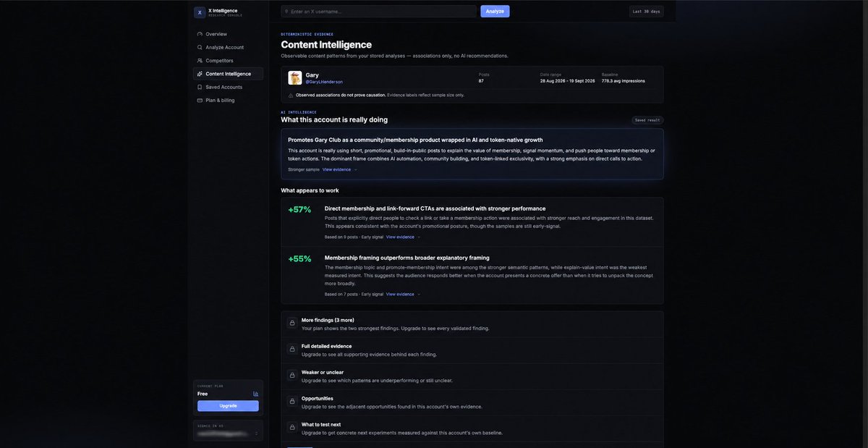Open the Last 30 days range selector

tap(646, 12)
